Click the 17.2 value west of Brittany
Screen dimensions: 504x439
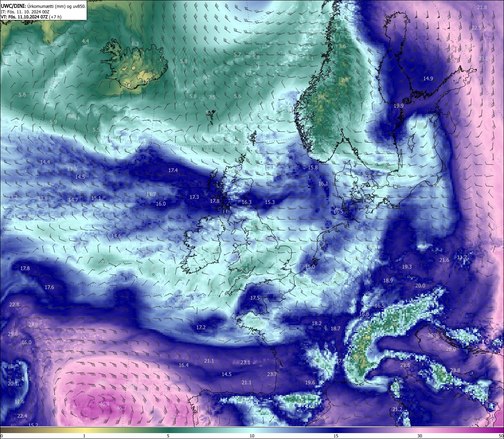(x=201, y=328)
